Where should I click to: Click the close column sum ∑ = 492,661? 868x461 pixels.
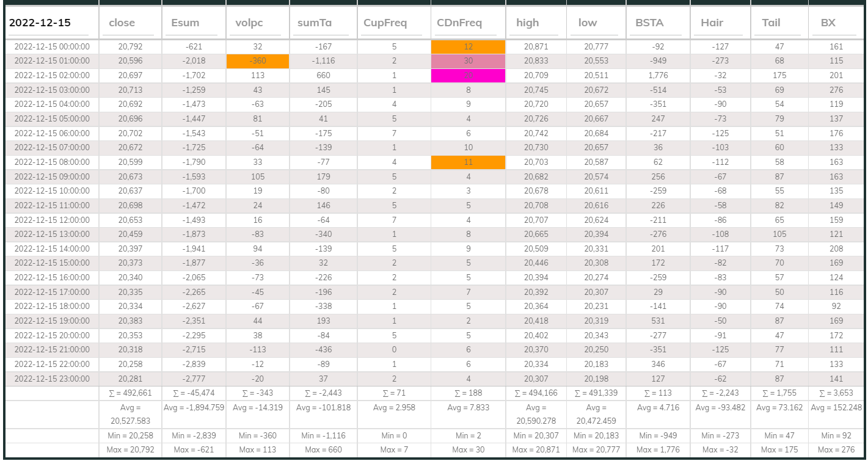pos(130,394)
